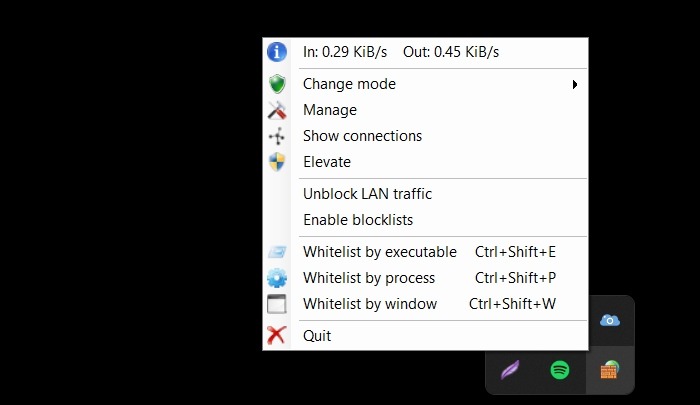Image resolution: width=700 pixels, height=405 pixels.
Task: Click the UAC shield icon beside Elevate
Action: pyautogui.click(x=277, y=162)
